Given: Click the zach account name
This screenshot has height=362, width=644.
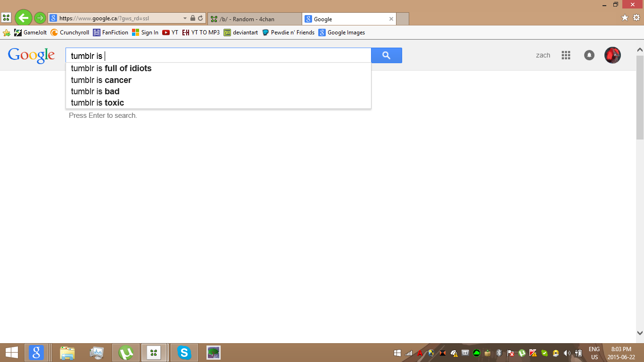Looking at the screenshot, I should 543,55.
